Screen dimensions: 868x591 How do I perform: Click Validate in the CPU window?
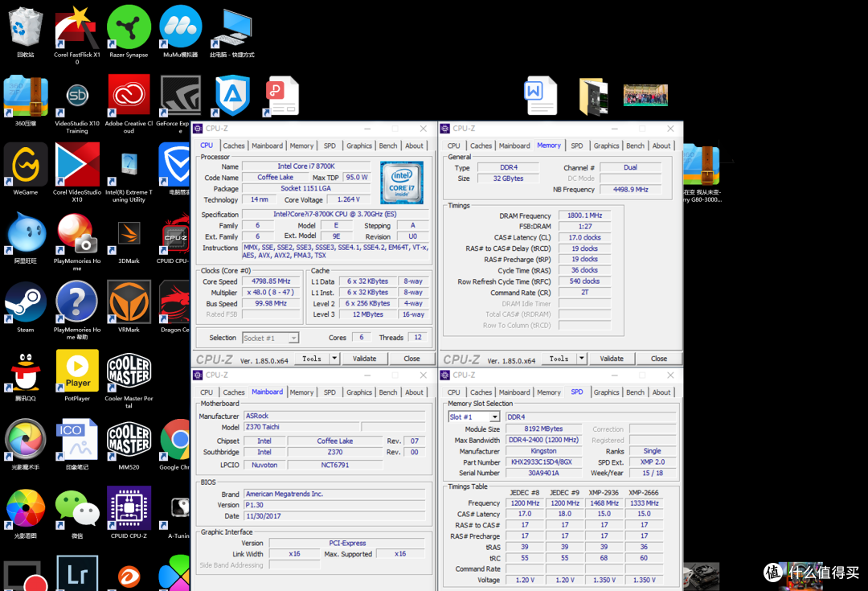click(x=364, y=359)
